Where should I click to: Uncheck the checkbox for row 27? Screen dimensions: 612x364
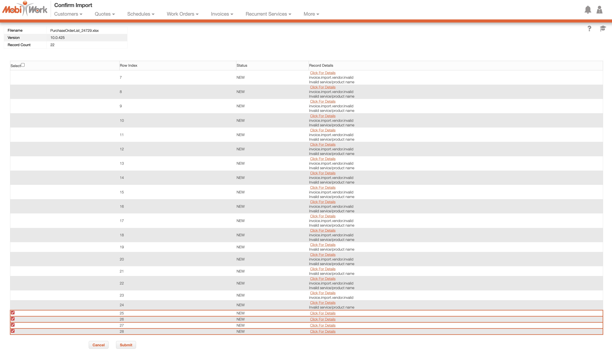13,325
